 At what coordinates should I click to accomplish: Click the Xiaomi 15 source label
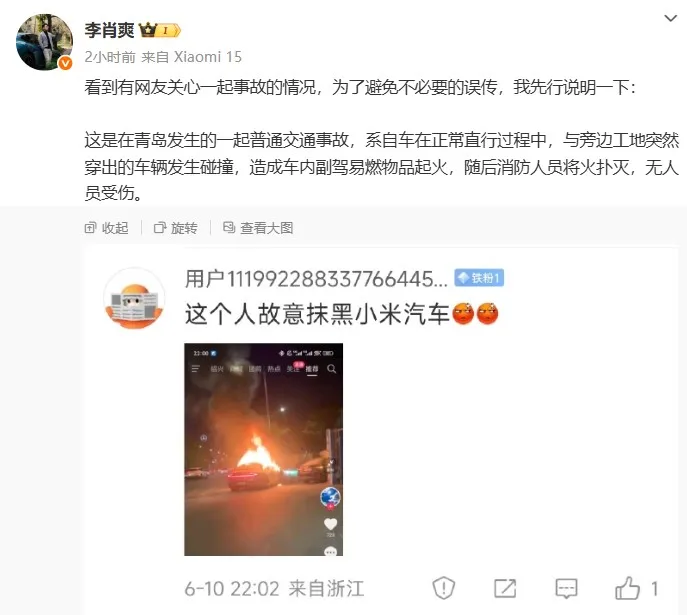point(208,57)
